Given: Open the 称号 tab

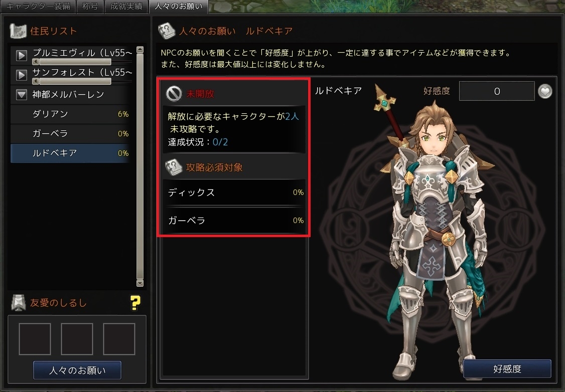Looking at the screenshot, I should click(x=90, y=7).
